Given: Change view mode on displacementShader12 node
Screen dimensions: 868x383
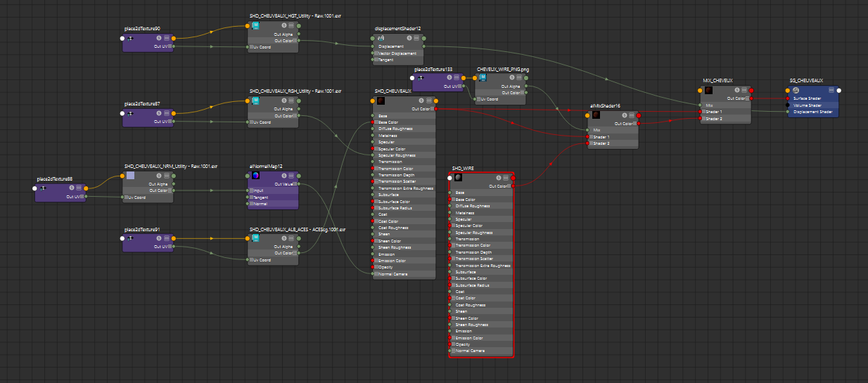Looking at the screenshot, I should [416, 38].
